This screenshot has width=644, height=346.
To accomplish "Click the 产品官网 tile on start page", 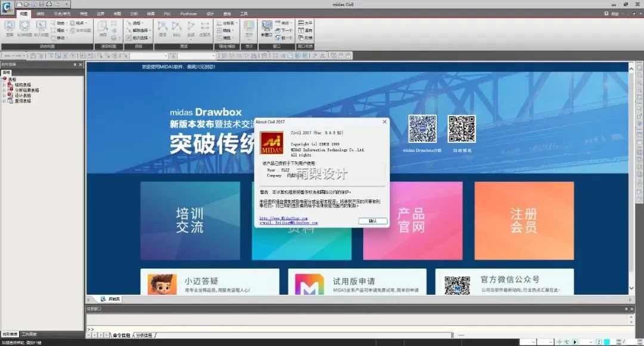I will coord(413,220).
